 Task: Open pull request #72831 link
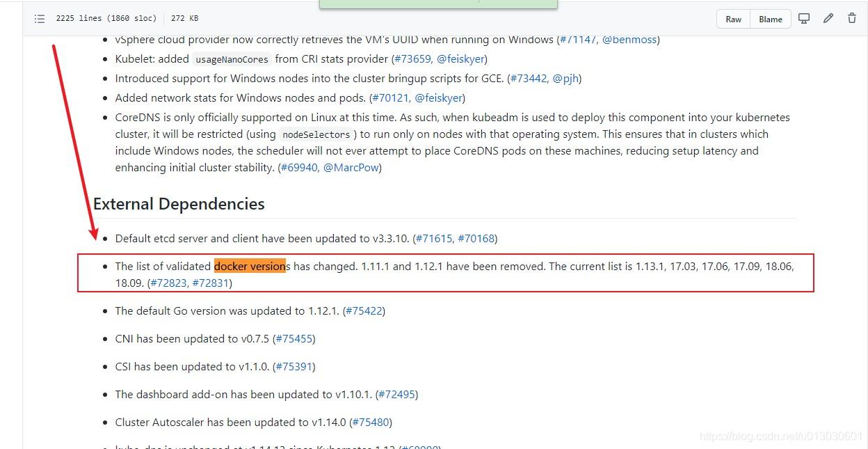[211, 283]
